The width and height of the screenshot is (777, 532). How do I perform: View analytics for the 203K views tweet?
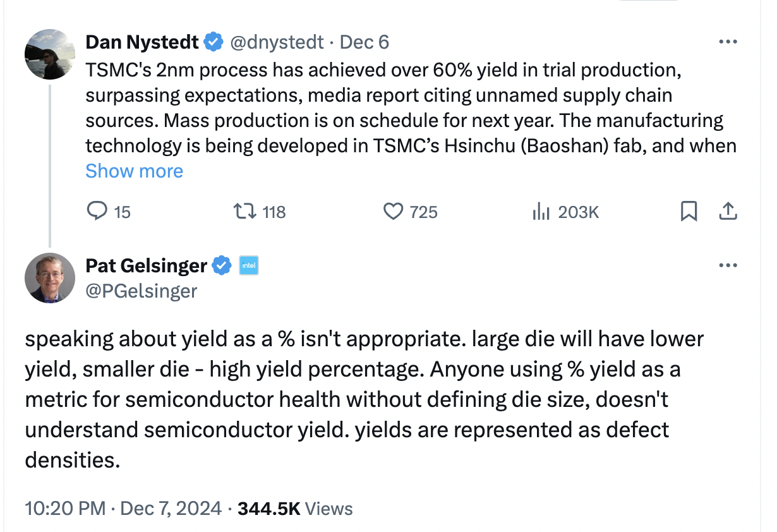541,211
